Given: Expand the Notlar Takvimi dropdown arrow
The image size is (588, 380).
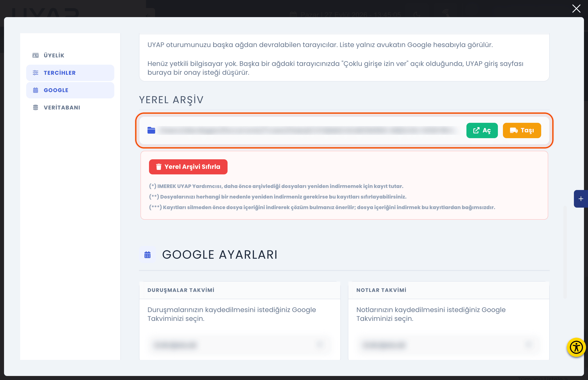Looking at the screenshot, I should coord(529,345).
